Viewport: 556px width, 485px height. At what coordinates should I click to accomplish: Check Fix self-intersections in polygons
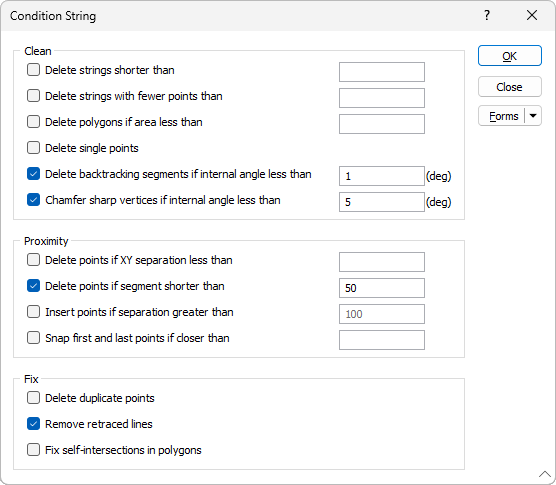pyautogui.click(x=33, y=450)
